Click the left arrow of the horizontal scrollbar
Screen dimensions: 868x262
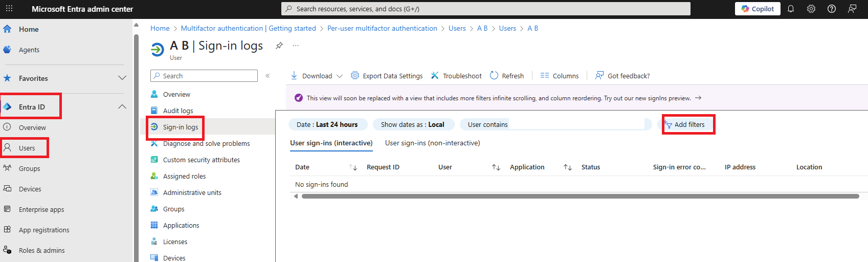(296, 196)
